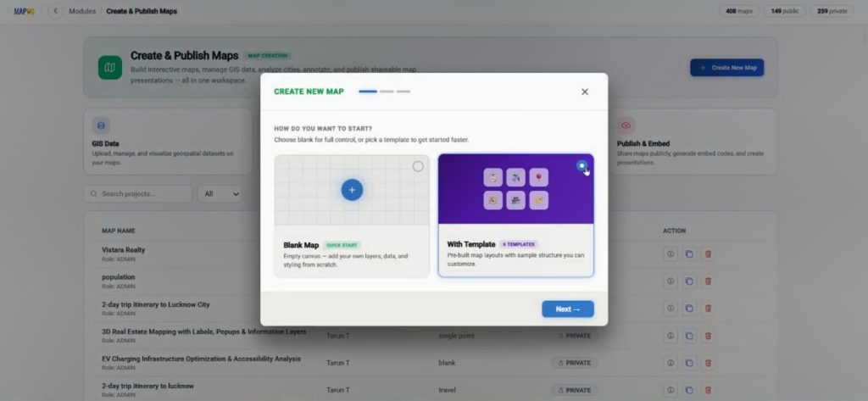Delete the 2-day trip to lucknow map

708,390
